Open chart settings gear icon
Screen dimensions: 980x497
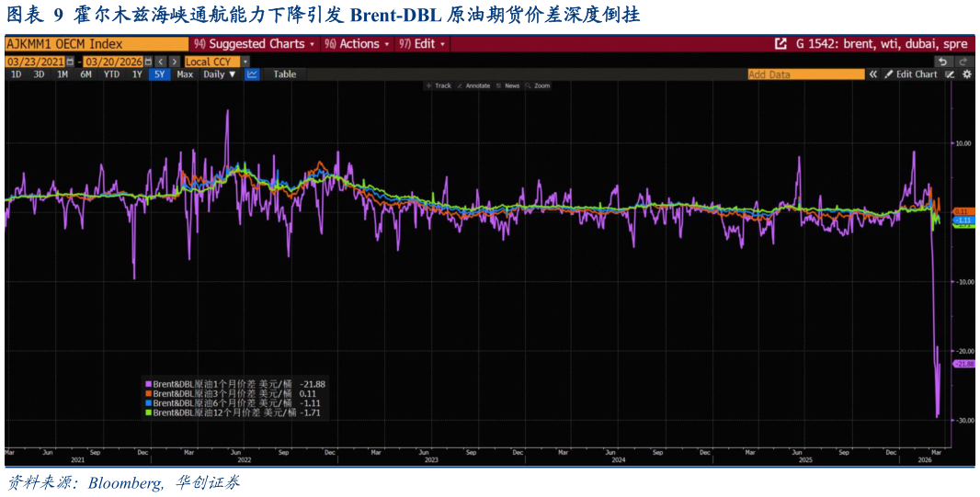(966, 74)
